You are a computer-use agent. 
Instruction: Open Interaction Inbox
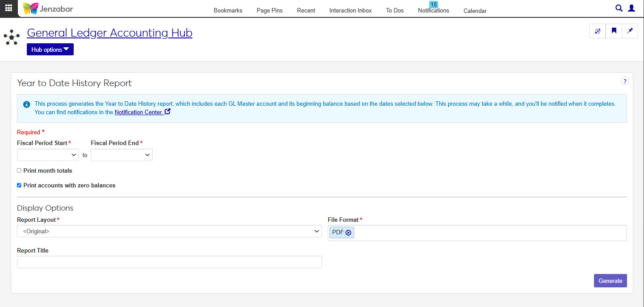(x=351, y=10)
